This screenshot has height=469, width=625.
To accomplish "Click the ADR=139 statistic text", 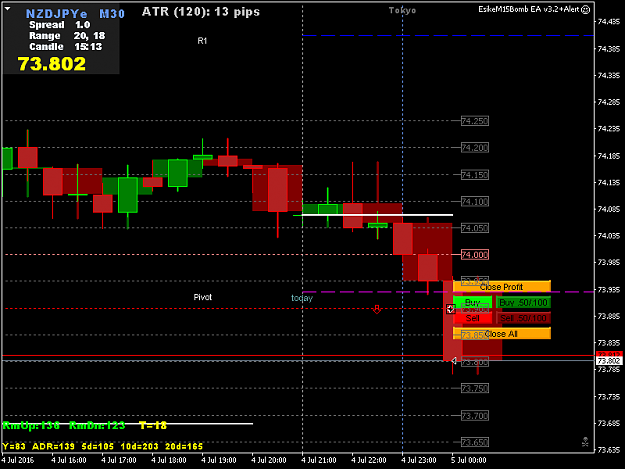I will [x=53, y=446].
